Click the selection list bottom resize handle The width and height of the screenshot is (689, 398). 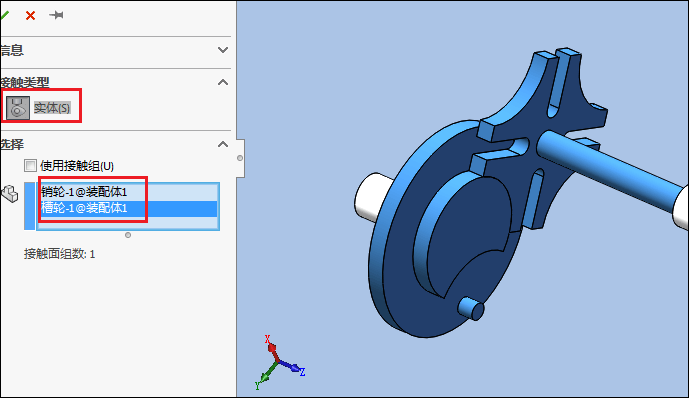click(128, 235)
